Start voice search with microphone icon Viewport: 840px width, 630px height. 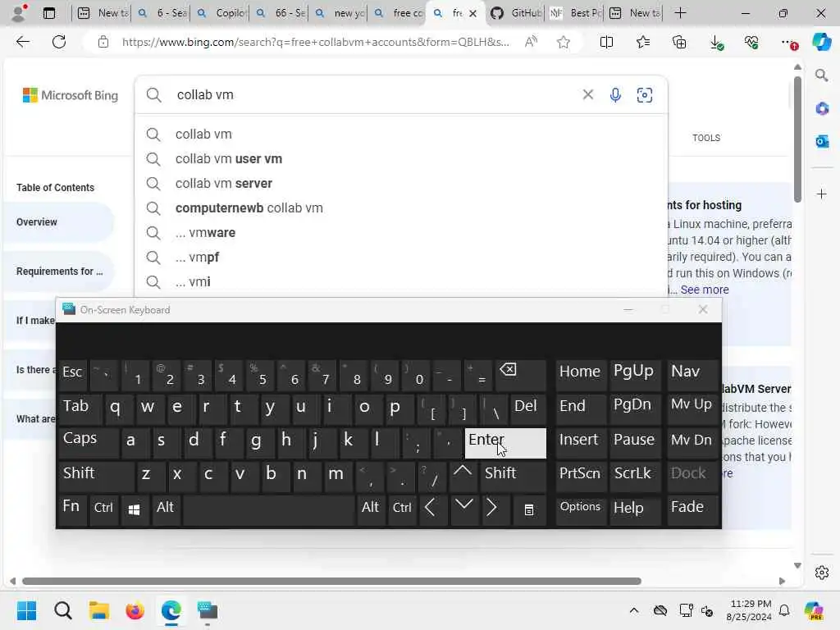(x=615, y=95)
